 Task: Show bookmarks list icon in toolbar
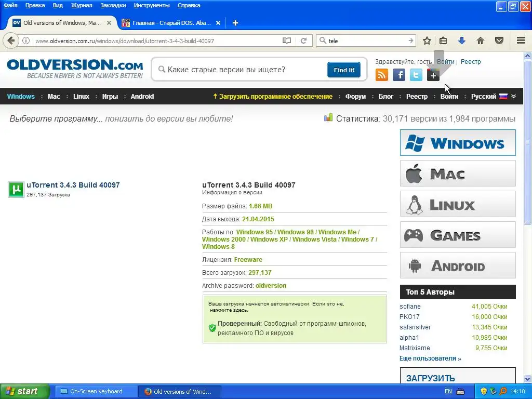click(x=443, y=41)
